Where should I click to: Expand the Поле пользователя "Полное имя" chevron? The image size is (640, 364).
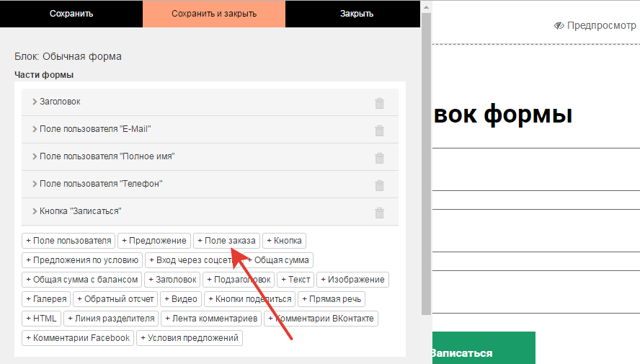35,156
